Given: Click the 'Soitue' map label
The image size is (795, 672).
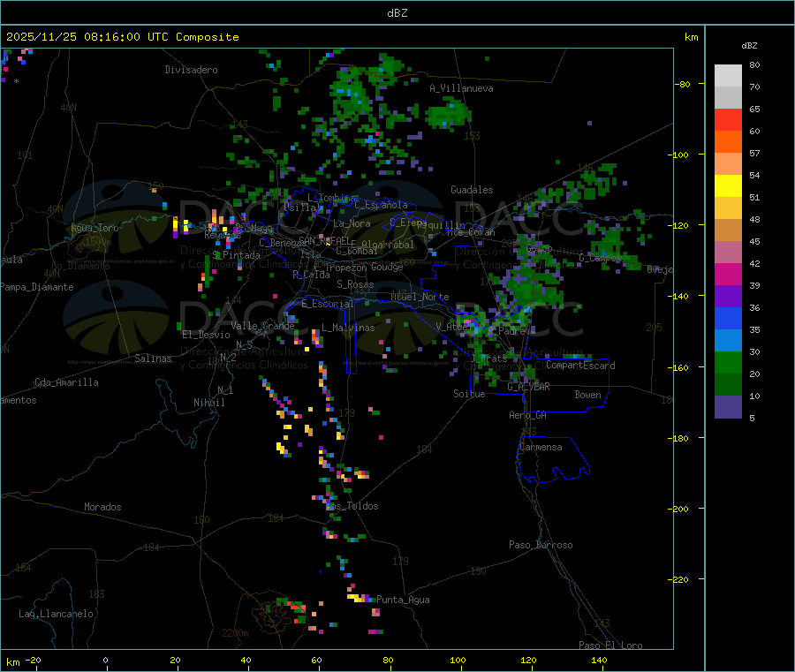Looking at the screenshot, I should [469, 394].
